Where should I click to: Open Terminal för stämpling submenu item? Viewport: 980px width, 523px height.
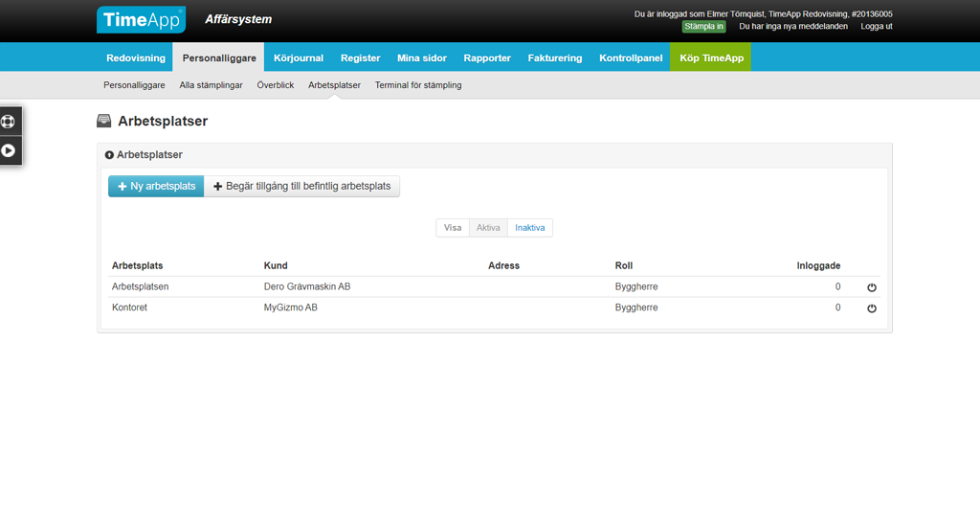[418, 85]
